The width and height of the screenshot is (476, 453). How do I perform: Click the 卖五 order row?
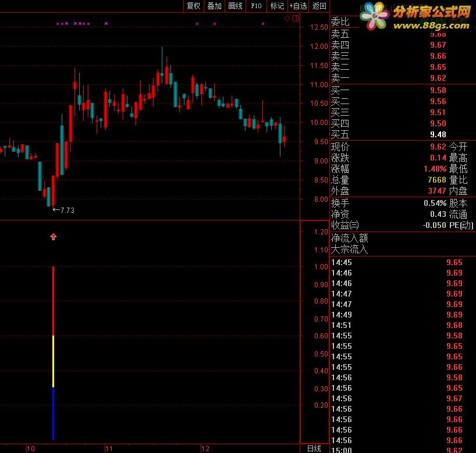[x=403, y=34]
